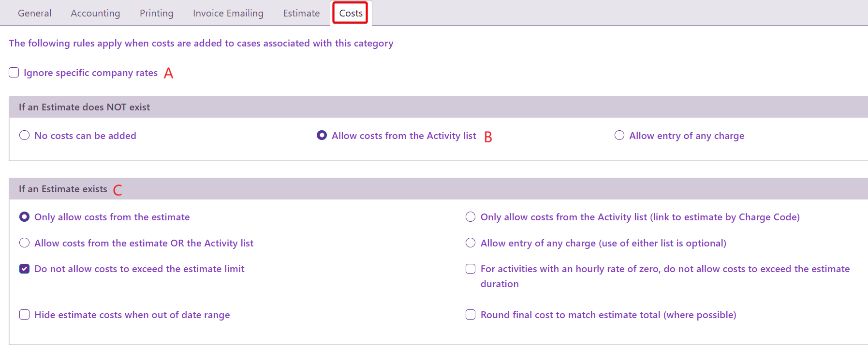Go to Invoice Emailing tab

point(228,13)
